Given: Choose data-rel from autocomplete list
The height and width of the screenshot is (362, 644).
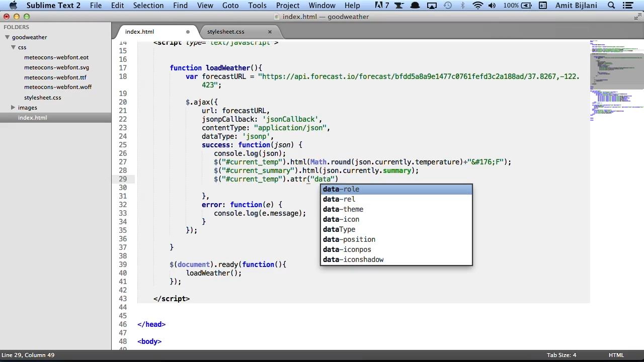Looking at the screenshot, I should click(396, 199).
